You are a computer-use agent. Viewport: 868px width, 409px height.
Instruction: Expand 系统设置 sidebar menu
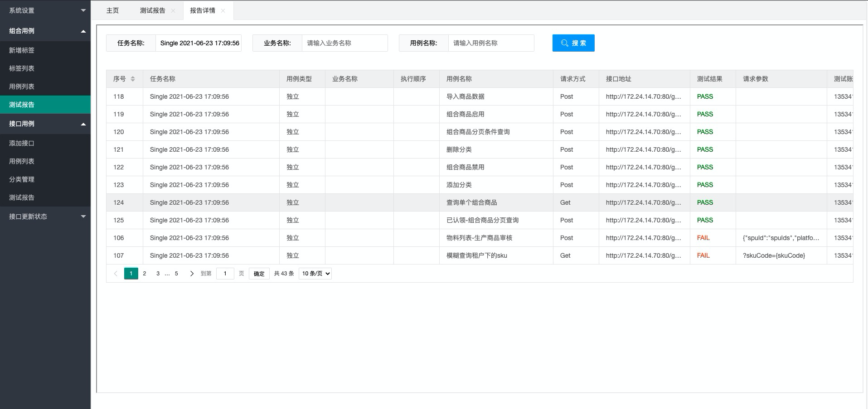pos(45,10)
